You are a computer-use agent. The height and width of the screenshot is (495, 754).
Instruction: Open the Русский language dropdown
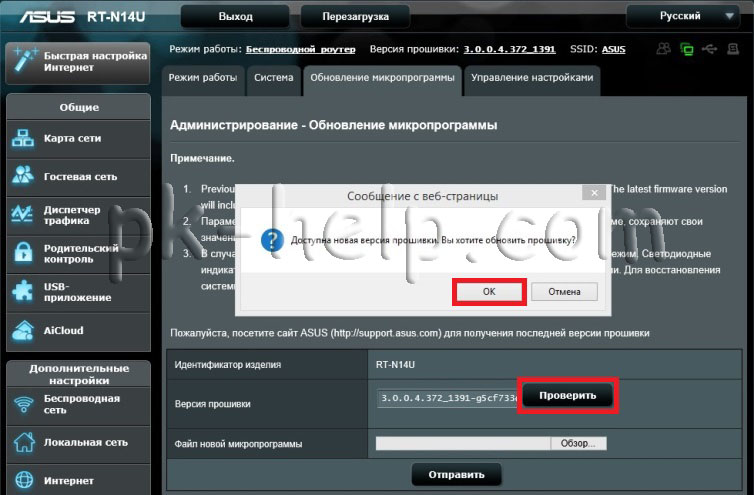(x=683, y=16)
